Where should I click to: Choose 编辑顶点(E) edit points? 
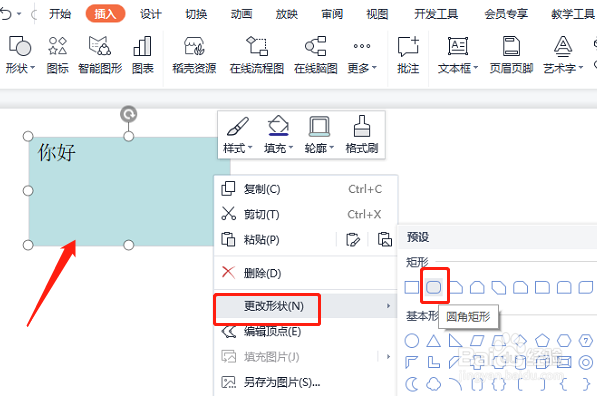(306, 332)
